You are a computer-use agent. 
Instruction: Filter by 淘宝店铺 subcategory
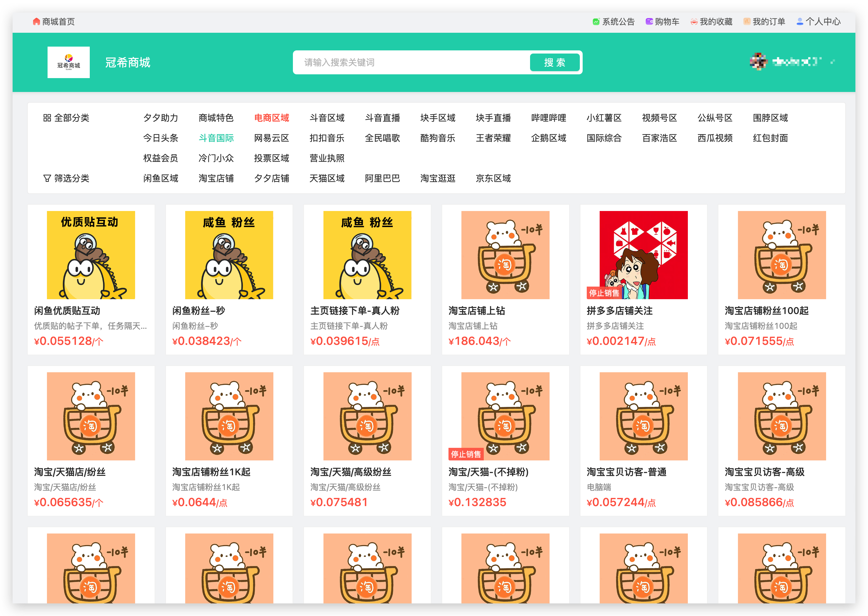coord(216,178)
